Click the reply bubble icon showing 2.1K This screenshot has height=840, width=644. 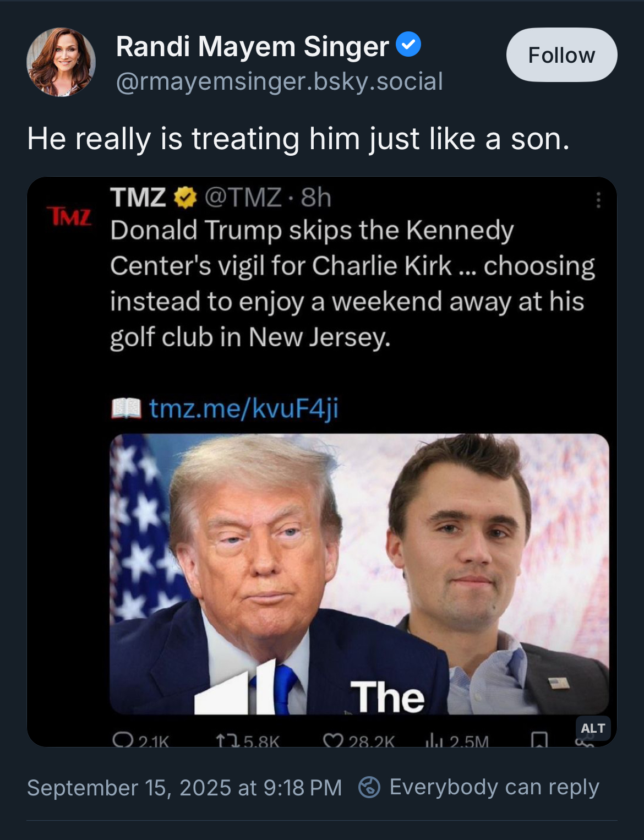[121, 740]
